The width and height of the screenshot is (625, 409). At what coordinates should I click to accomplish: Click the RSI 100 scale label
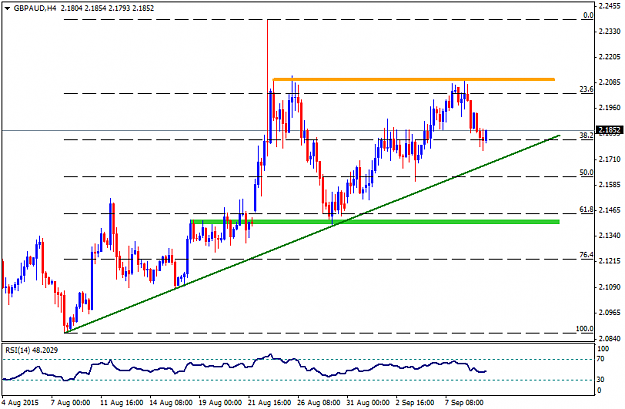point(603,349)
